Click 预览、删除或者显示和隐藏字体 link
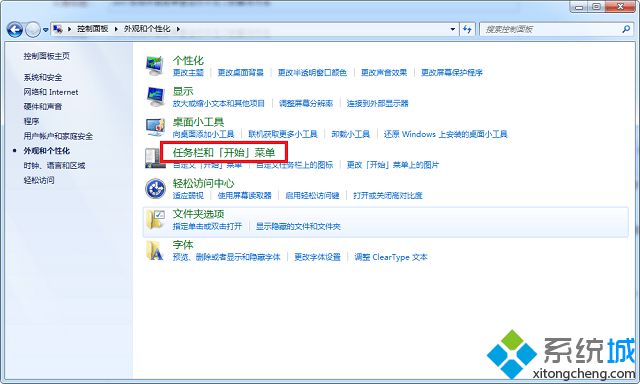640x384 pixels. pos(227,257)
